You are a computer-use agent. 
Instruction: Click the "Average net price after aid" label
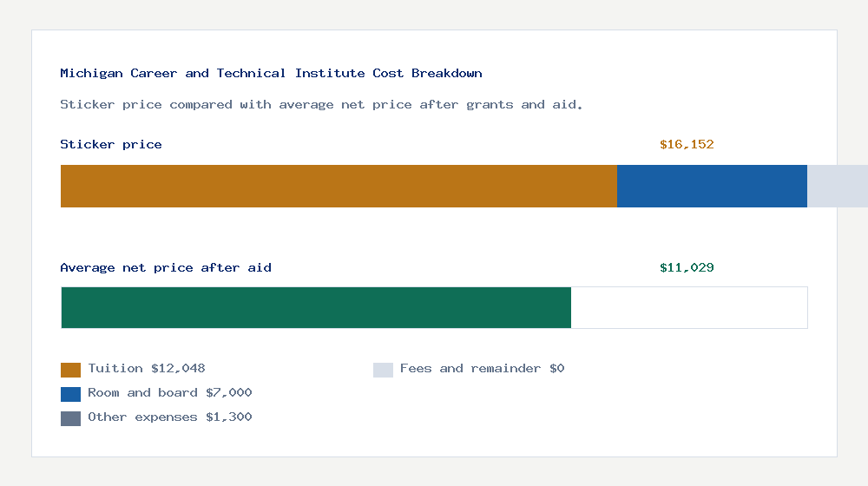tap(166, 268)
